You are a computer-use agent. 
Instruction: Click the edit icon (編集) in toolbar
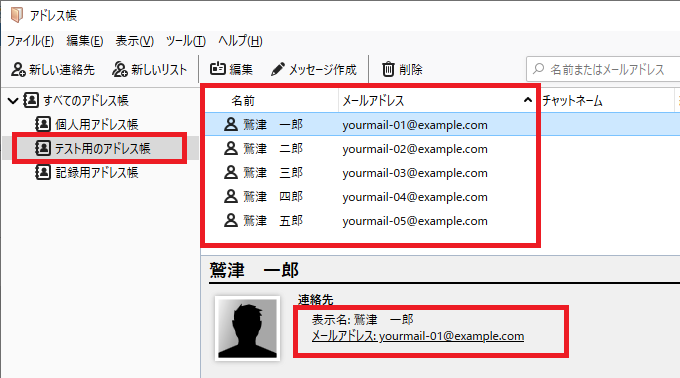[218, 69]
